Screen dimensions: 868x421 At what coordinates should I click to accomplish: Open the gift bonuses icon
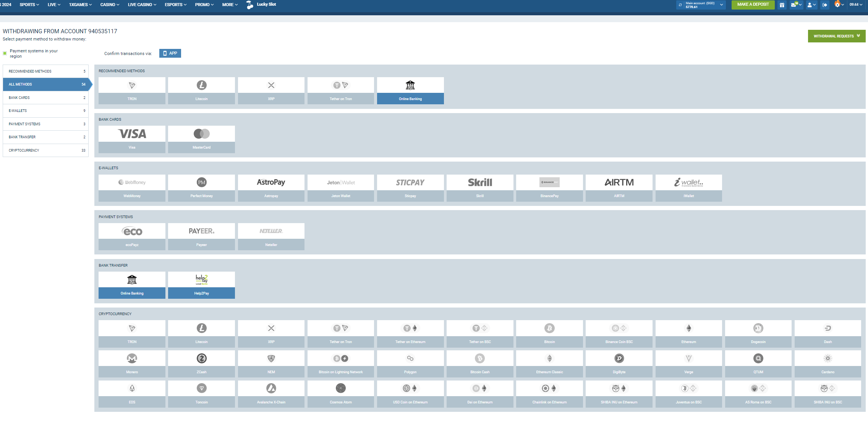782,5
